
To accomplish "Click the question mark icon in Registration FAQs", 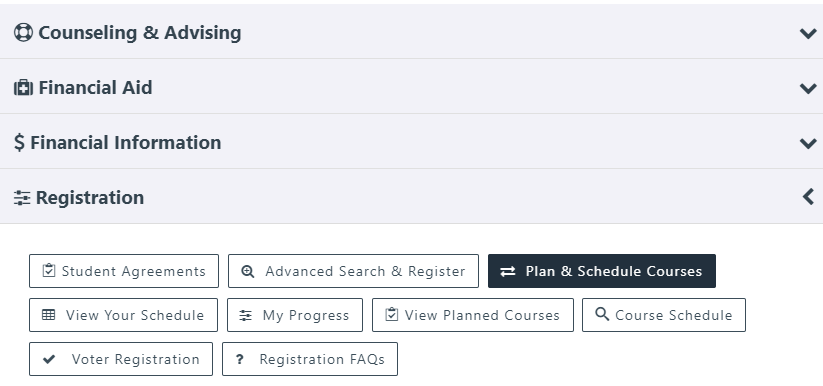I will 239,359.
